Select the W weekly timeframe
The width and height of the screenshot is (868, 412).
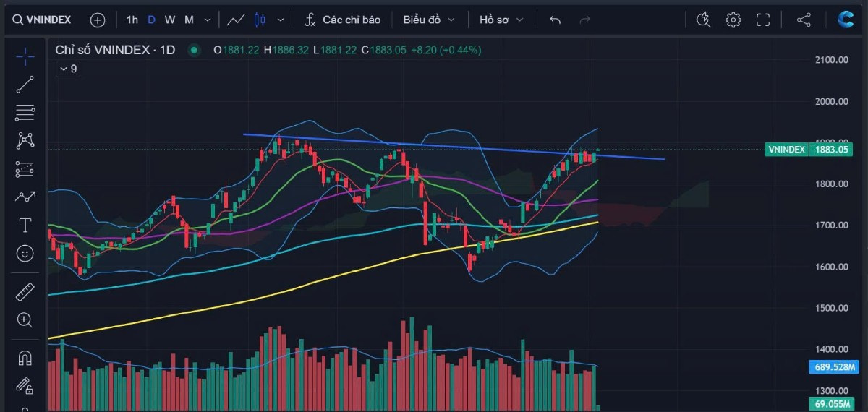click(169, 20)
